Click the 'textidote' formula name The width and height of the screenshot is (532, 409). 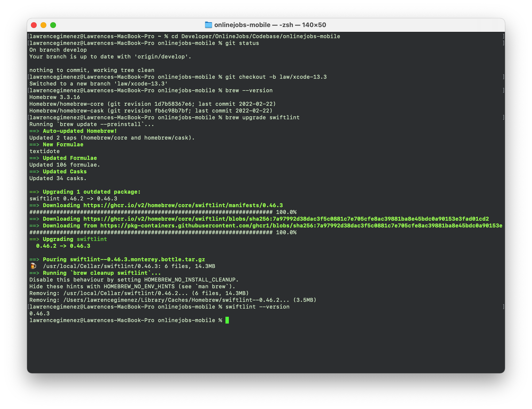[45, 151]
